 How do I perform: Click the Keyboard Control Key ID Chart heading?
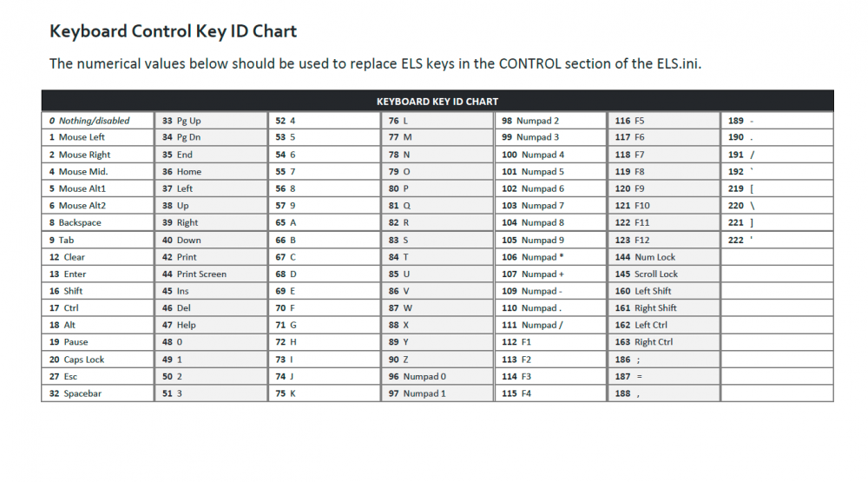tap(174, 32)
